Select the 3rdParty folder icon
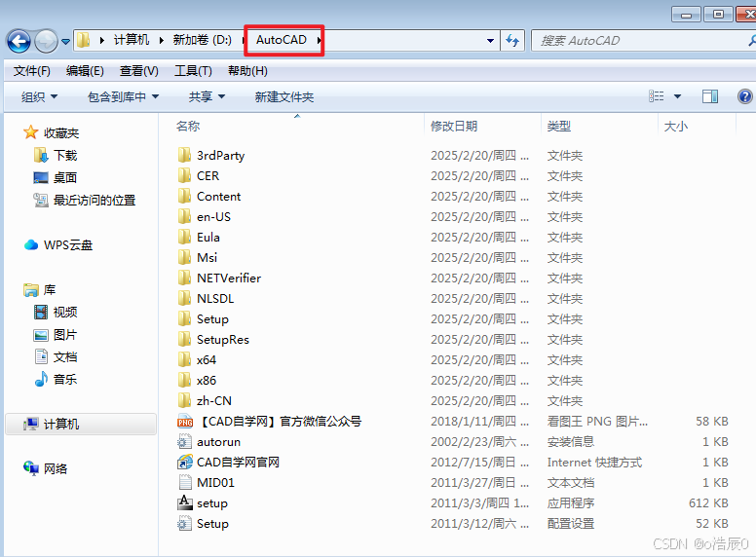This screenshot has width=756, height=557. [185, 155]
